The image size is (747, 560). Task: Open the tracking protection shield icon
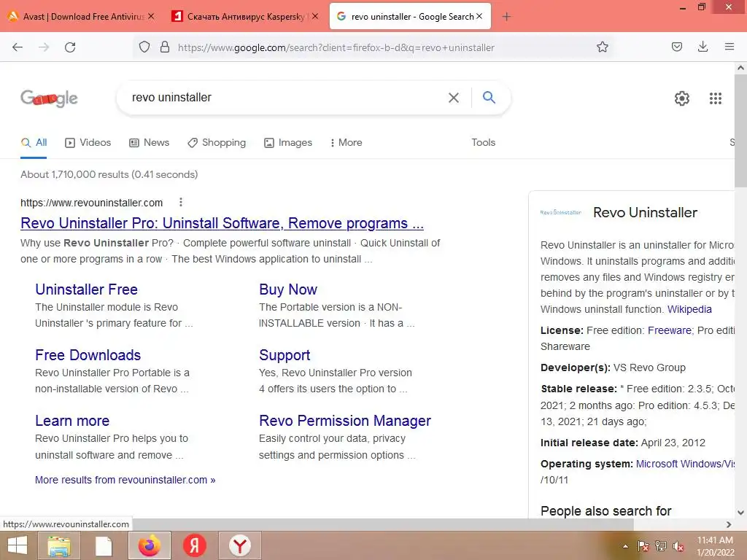pos(144,47)
